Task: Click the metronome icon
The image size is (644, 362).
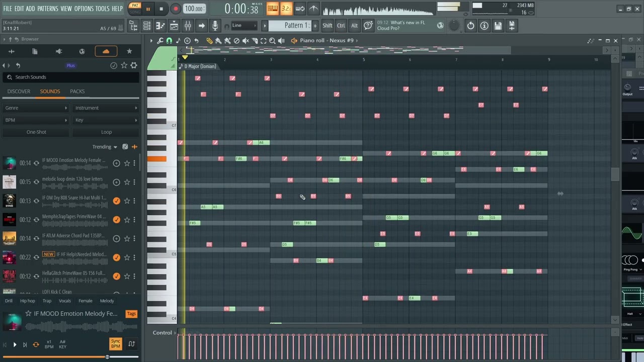Action: pos(313,9)
